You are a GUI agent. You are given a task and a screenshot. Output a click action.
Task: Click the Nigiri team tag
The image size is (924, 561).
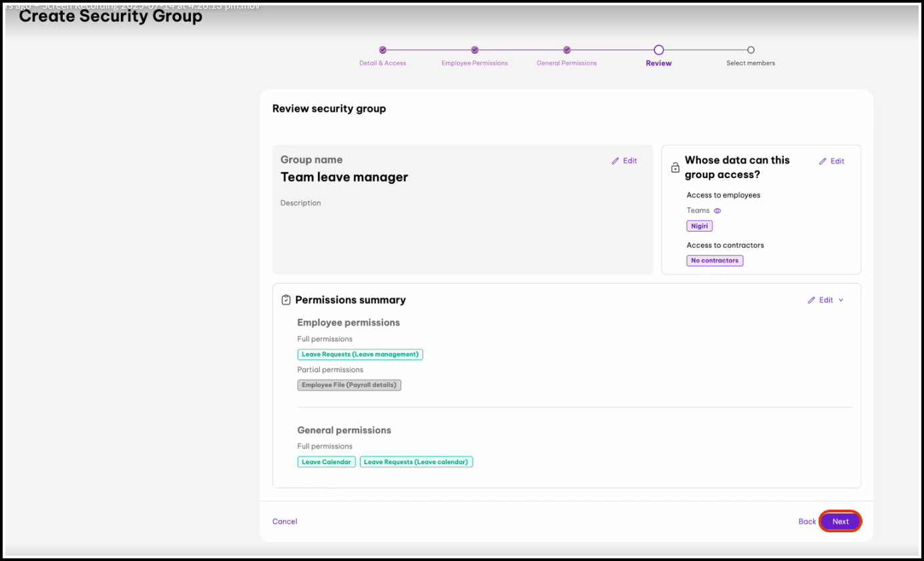point(699,226)
